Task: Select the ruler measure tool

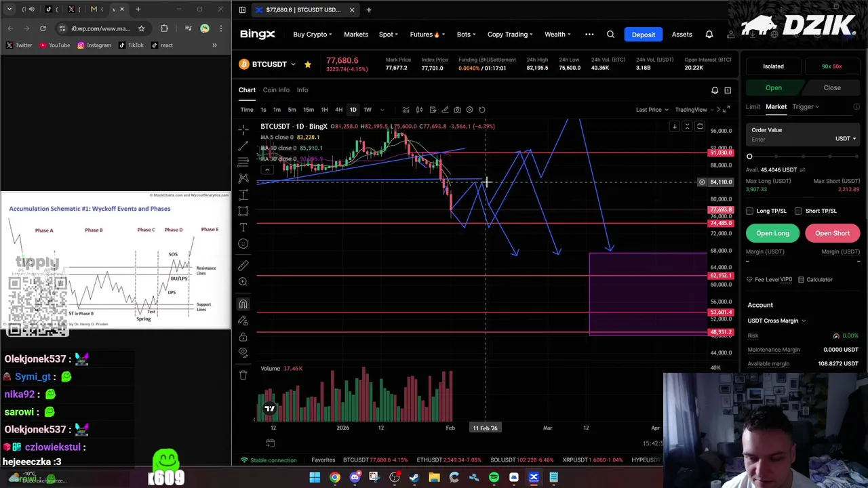Action: (x=243, y=265)
